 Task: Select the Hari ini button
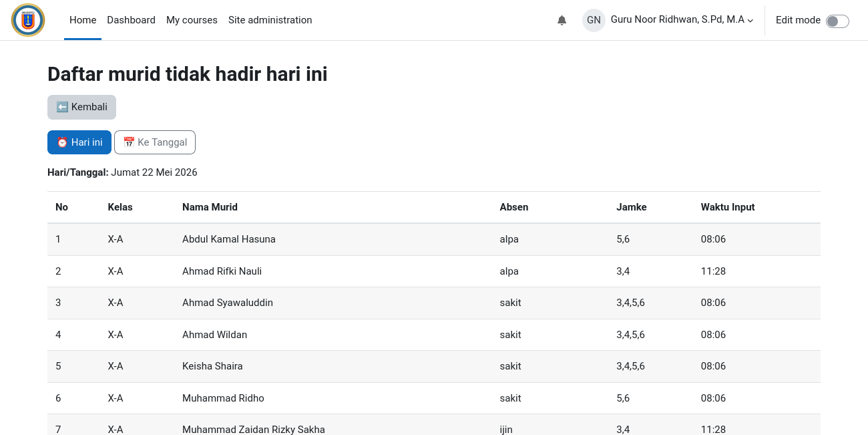tap(79, 142)
